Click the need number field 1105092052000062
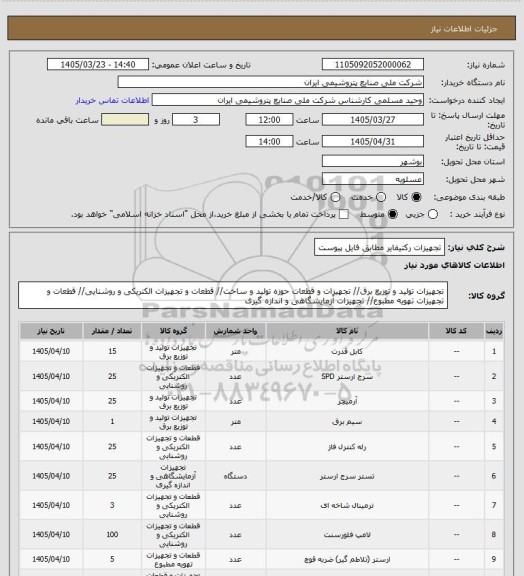 pos(373,64)
